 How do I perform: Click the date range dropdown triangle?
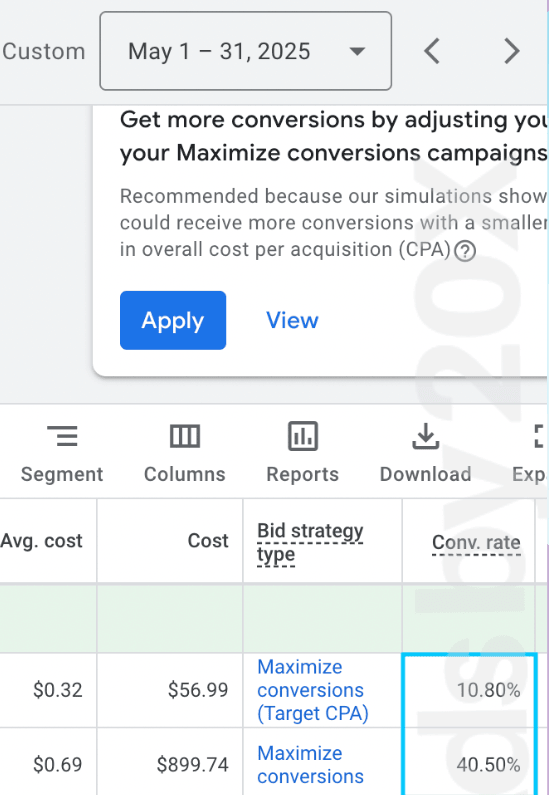pyautogui.click(x=357, y=51)
